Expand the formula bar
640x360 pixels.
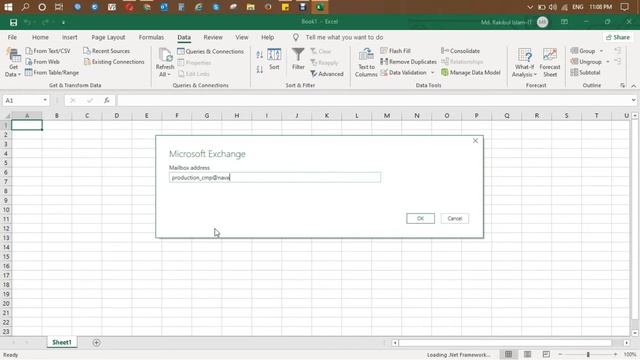pyautogui.click(x=633, y=100)
